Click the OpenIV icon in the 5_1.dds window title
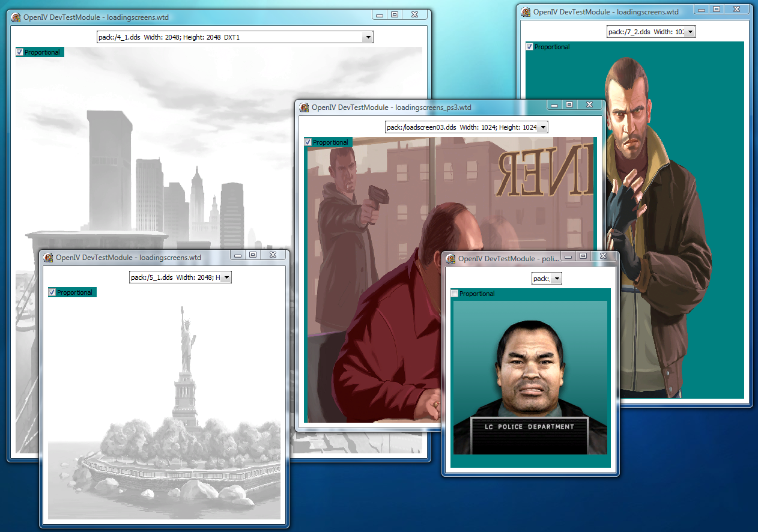The height and width of the screenshot is (532, 758). pyautogui.click(x=49, y=258)
